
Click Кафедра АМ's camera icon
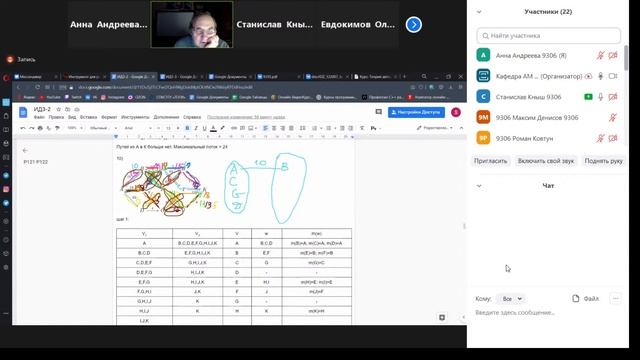(x=613, y=76)
